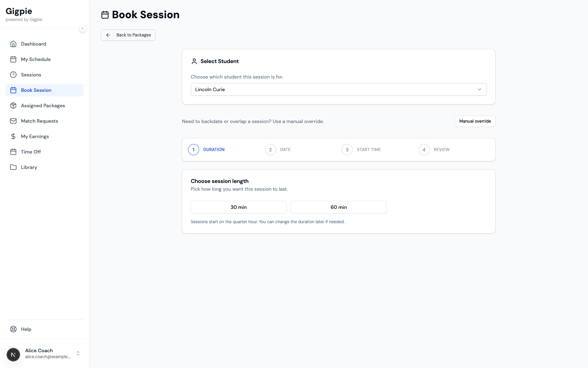588x368 pixels.
Task: Open the Lincoln Curie student dropdown
Action: (338, 89)
